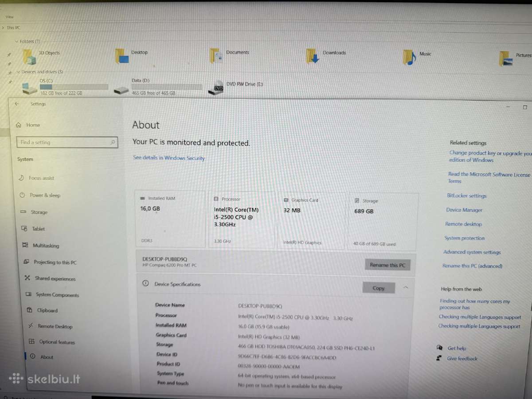Open the 3D Objects folder in File Explorer
This screenshot has width=532, height=399.
pyautogui.click(x=41, y=56)
